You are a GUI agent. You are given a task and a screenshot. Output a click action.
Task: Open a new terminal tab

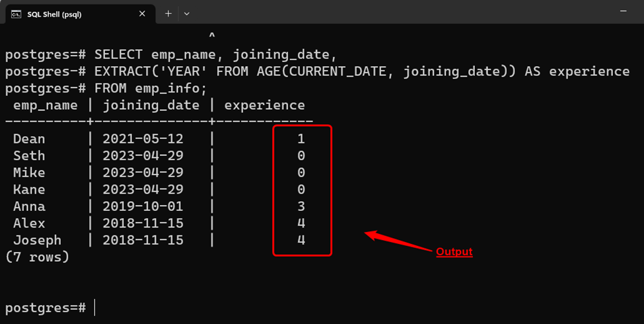point(168,14)
